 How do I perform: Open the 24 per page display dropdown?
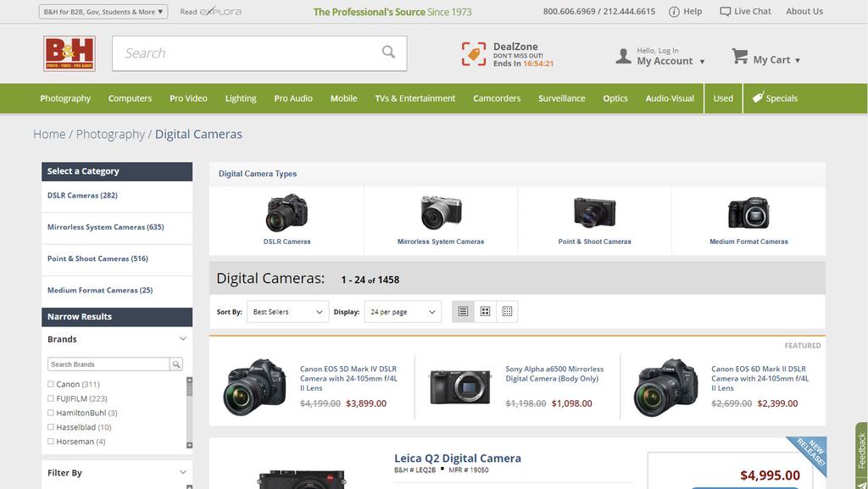(403, 312)
